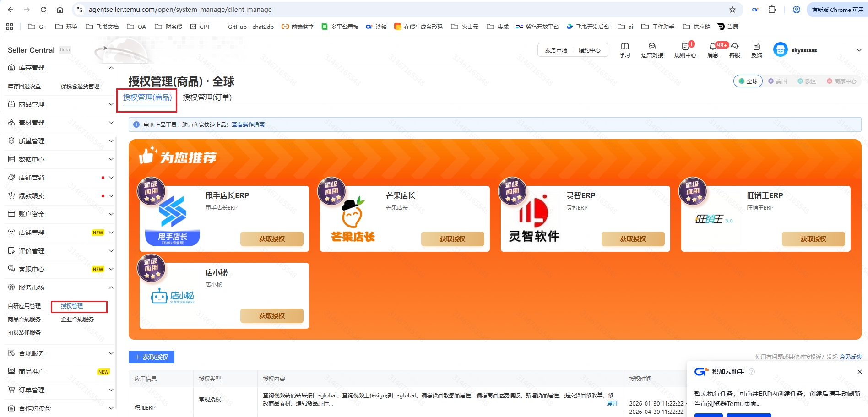868x417 pixels.
Task: Expand the 质量管理 sidebar section
Action: 111,141
